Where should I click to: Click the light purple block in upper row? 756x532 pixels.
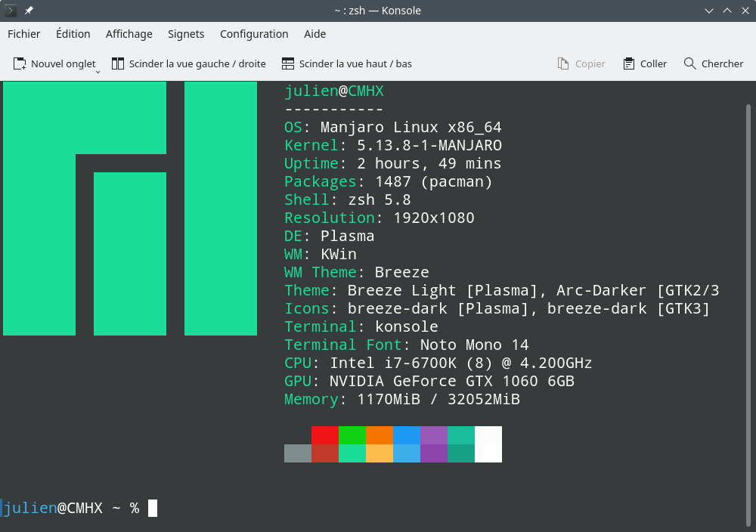434,435
